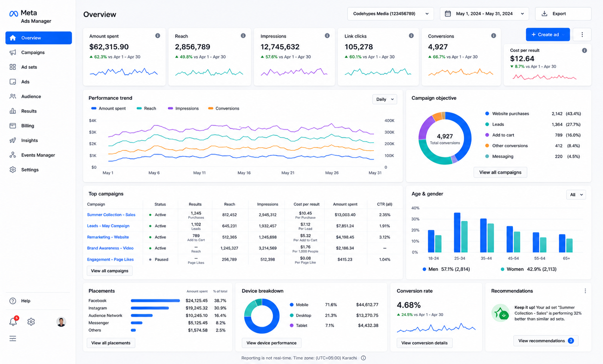This screenshot has width=603, height=364.
Task: Click the Website purchases blue legend dot
Action: coord(487,113)
